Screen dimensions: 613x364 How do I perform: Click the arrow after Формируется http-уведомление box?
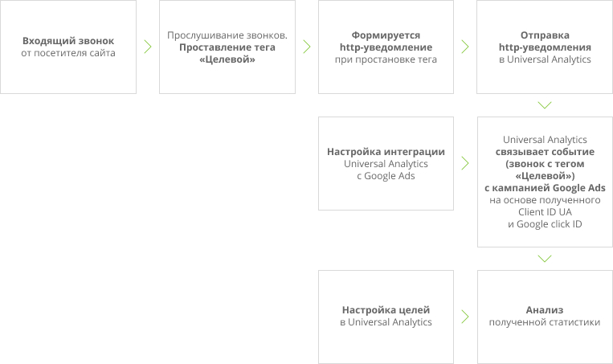[465, 47]
